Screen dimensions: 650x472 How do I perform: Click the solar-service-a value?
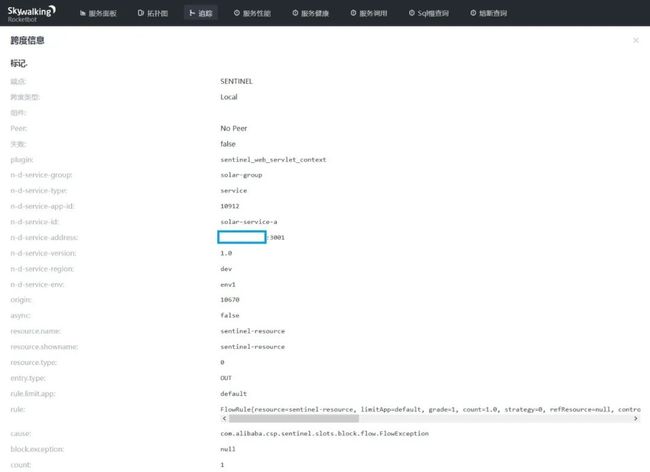click(249, 222)
